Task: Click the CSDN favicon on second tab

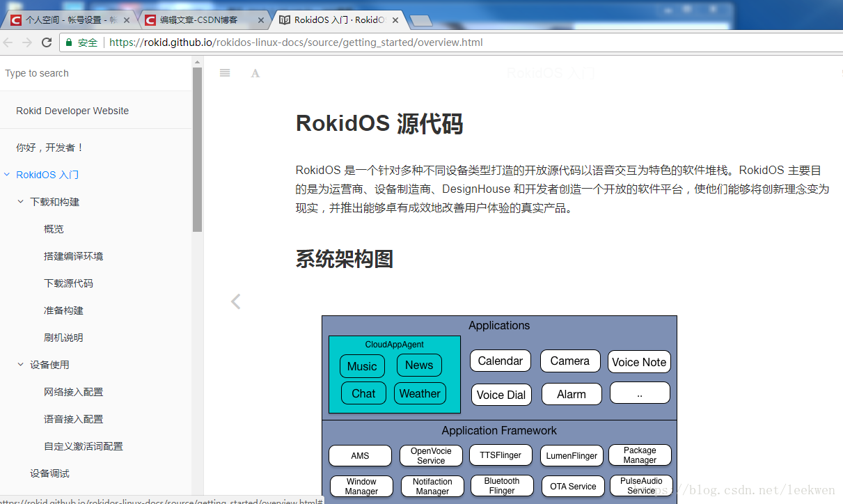Action: click(150, 20)
